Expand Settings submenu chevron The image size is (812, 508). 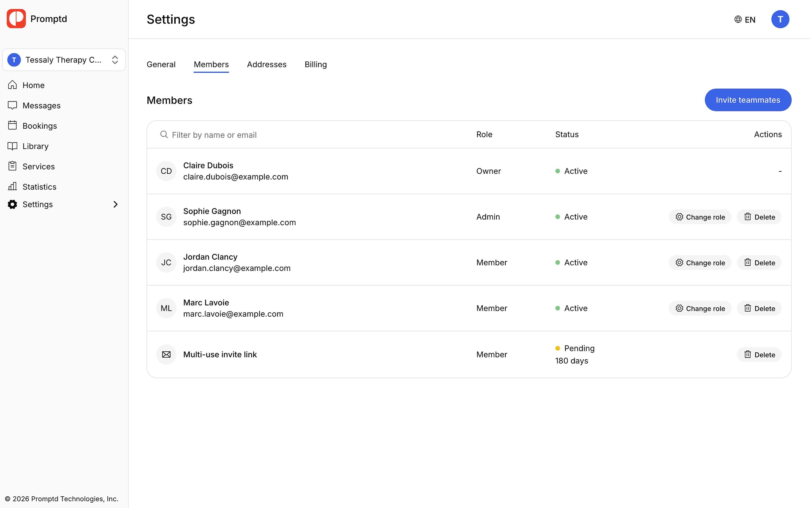pyautogui.click(x=115, y=204)
